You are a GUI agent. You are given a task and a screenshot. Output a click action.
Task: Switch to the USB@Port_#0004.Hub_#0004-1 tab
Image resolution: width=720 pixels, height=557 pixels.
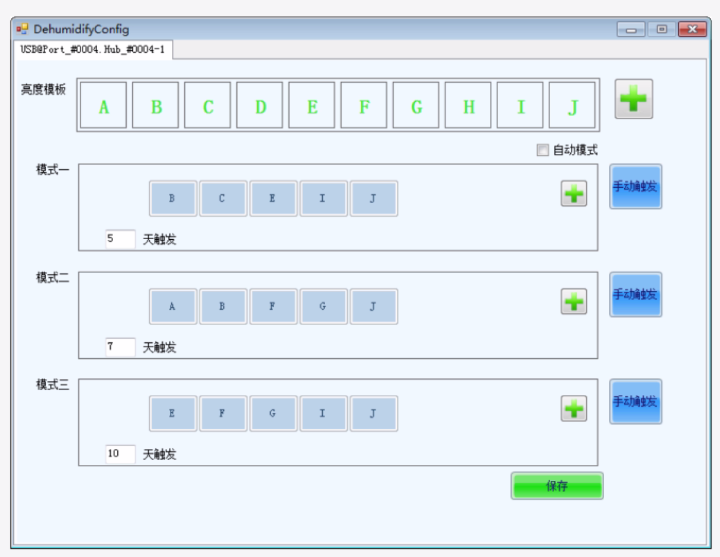[x=93, y=49]
